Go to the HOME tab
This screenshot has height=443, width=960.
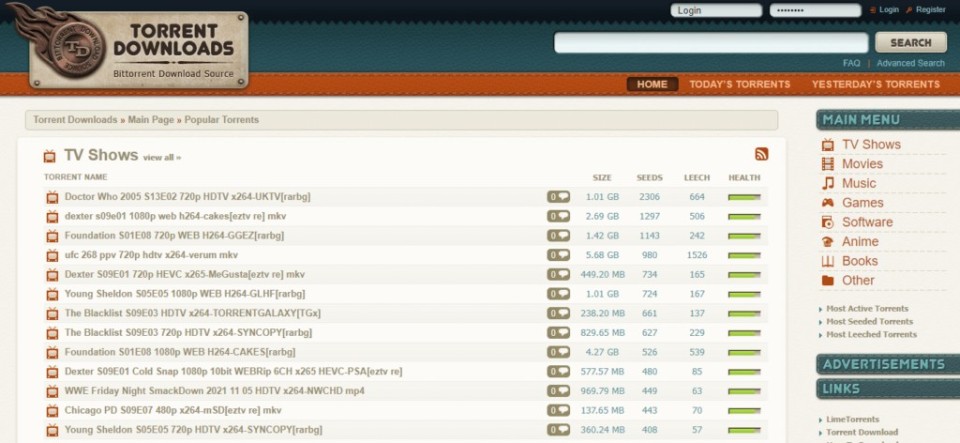pos(652,84)
